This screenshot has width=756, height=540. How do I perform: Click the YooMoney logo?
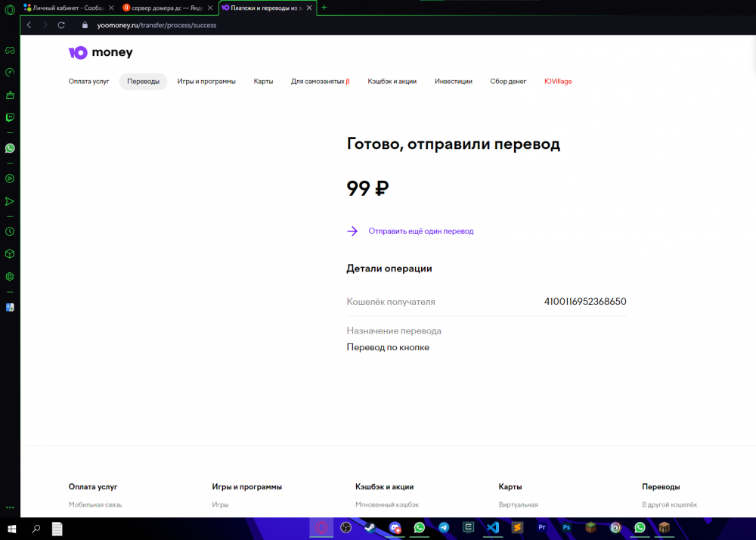pyautogui.click(x=101, y=52)
